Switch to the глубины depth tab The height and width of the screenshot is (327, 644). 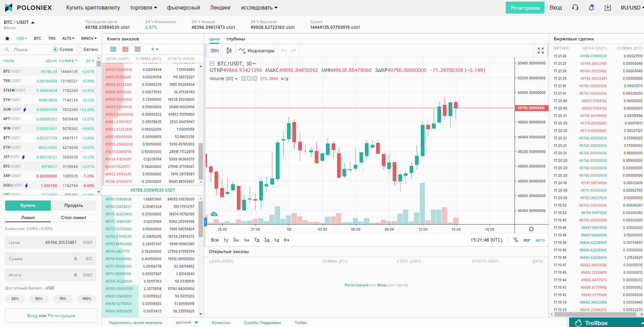pyautogui.click(x=236, y=39)
